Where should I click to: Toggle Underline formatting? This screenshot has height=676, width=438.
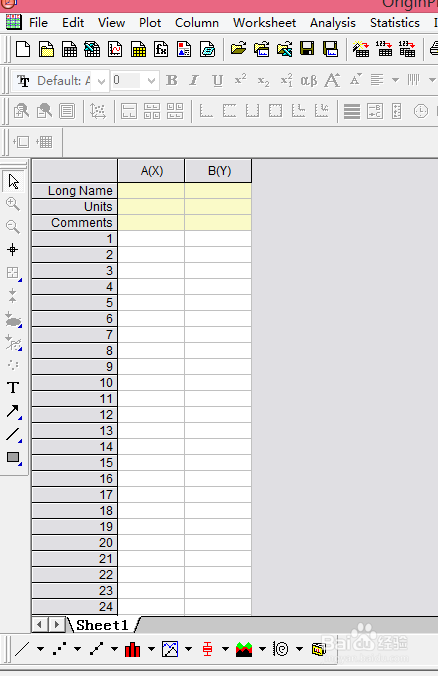[218, 80]
